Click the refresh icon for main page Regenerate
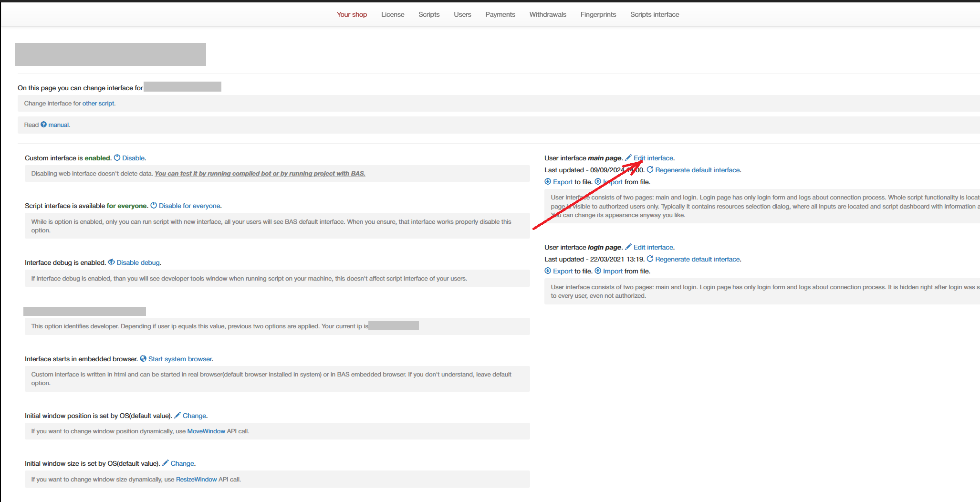The image size is (980, 502). pyautogui.click(x=650, y=170)
